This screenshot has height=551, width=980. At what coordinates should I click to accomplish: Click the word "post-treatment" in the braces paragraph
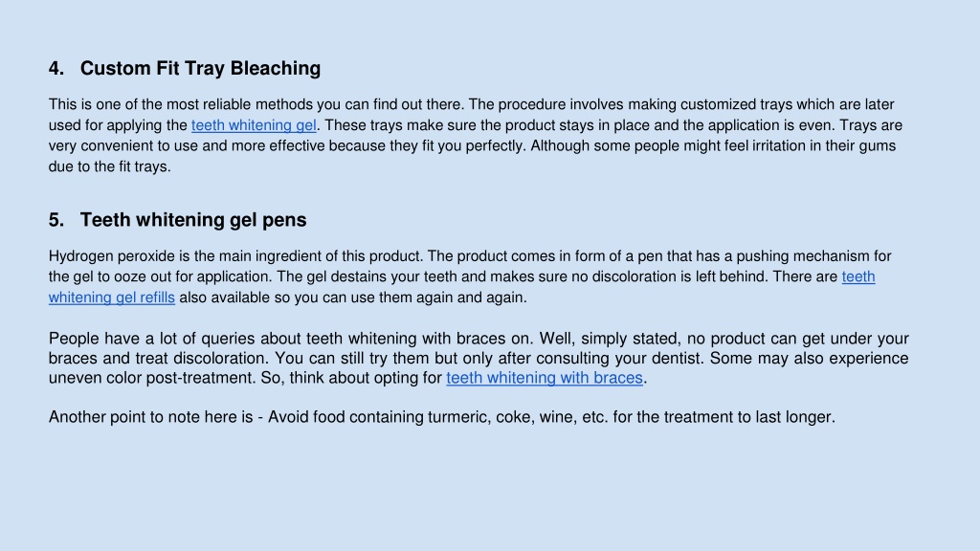click(200, 378)
